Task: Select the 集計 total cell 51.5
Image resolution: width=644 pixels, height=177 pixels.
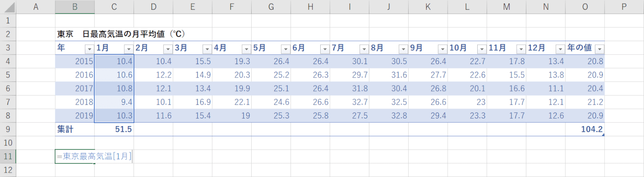Action: coord(114,129)
